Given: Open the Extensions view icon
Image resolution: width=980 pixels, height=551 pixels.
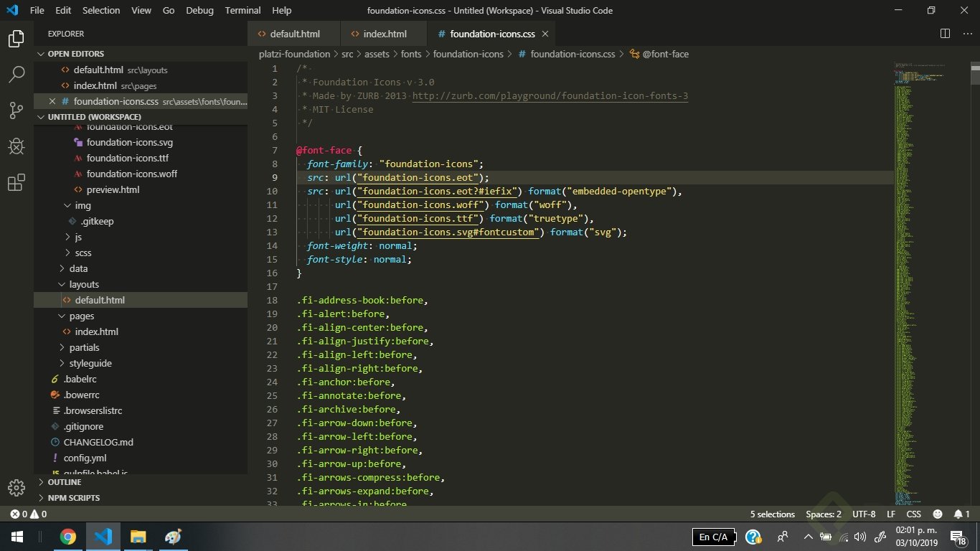Looking at the screenshot, I should click(16, 182).
